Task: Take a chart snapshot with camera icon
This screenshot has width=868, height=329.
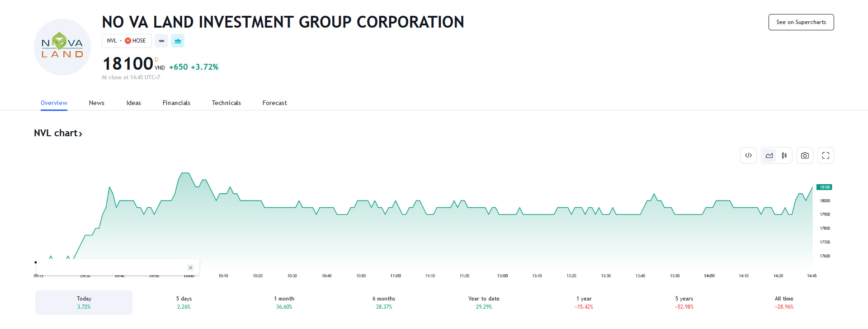Action: 805,156
